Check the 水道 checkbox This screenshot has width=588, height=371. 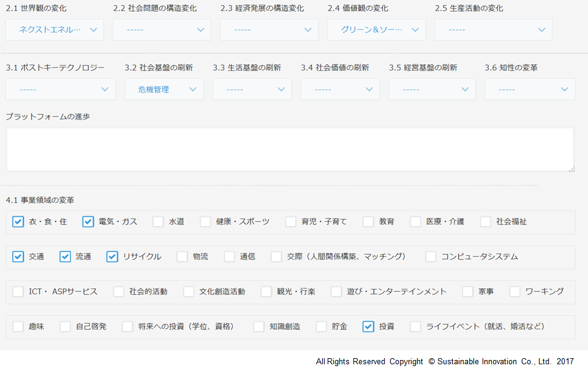[158, 222]
